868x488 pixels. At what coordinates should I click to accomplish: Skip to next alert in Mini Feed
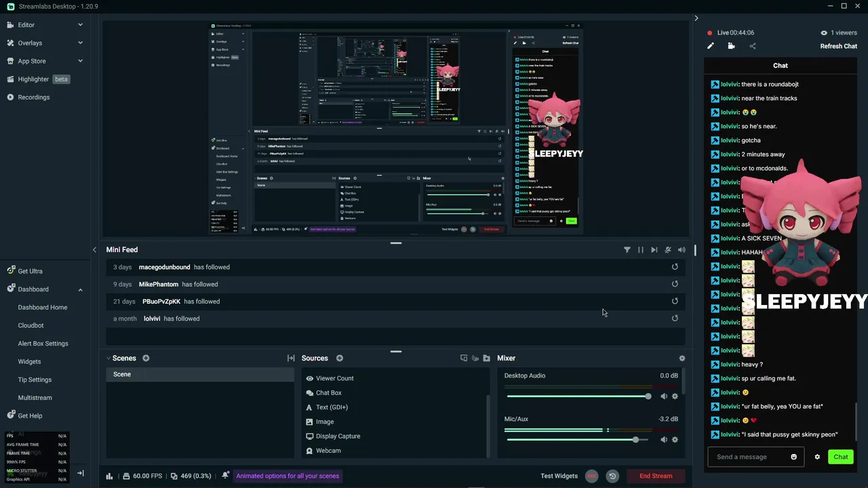(x=654, y=250)
